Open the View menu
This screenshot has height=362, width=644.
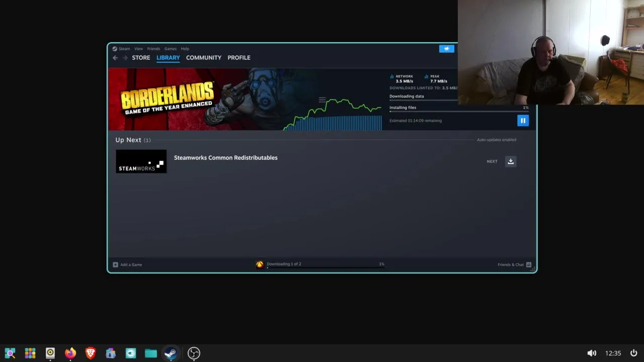click(x=138, y=49)
